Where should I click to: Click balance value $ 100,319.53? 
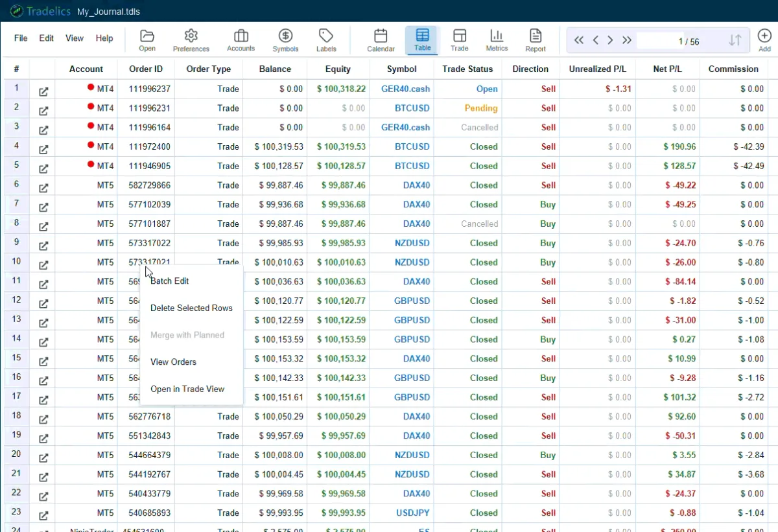pyautogui.click(x=279, y=146)
